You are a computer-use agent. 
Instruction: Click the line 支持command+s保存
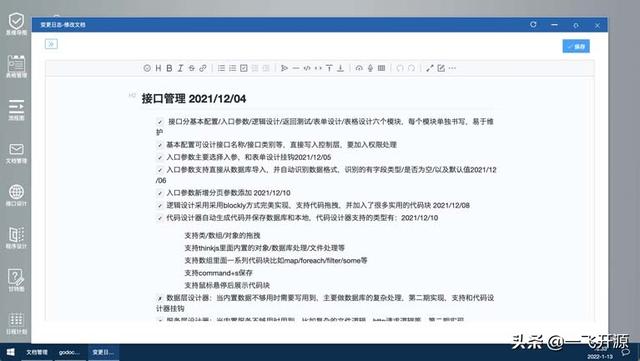click(x=218, y=273)
